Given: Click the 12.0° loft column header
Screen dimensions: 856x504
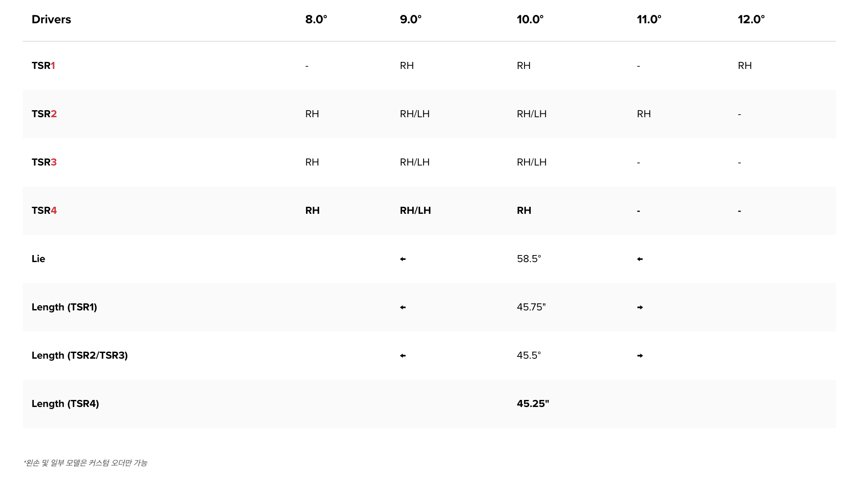Looking at the screenshot, I should coord(751,19).
